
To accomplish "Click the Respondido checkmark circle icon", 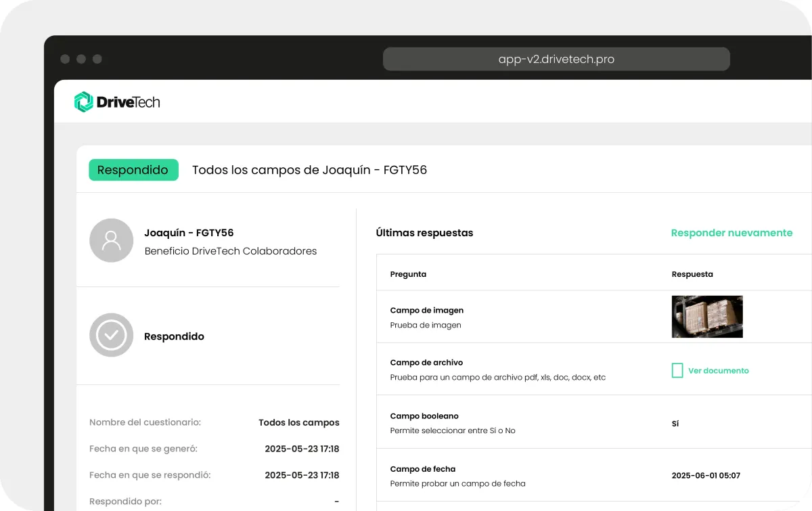I will click(x=112, y=335).
